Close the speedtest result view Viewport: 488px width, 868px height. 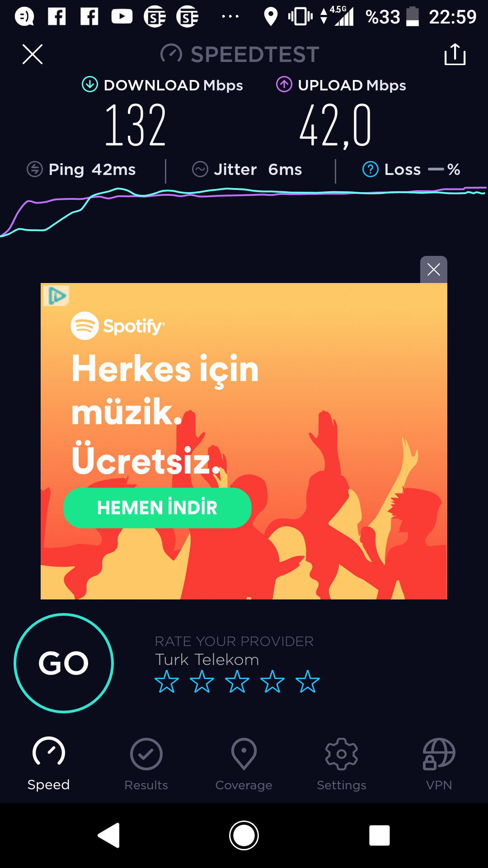pyautogui.click(x=33, y=54)
